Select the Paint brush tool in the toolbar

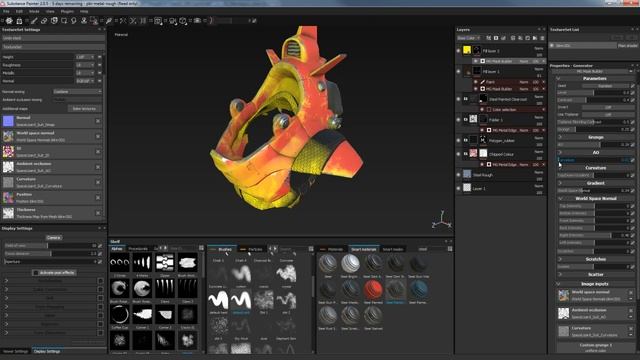tap(34, 20)
